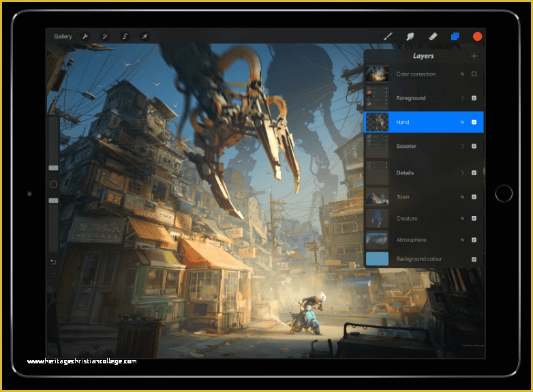The height and width of the screenshot is (392, 533).
Task: Select the Scooter group thumbnail
Action: tap(377, 146)
